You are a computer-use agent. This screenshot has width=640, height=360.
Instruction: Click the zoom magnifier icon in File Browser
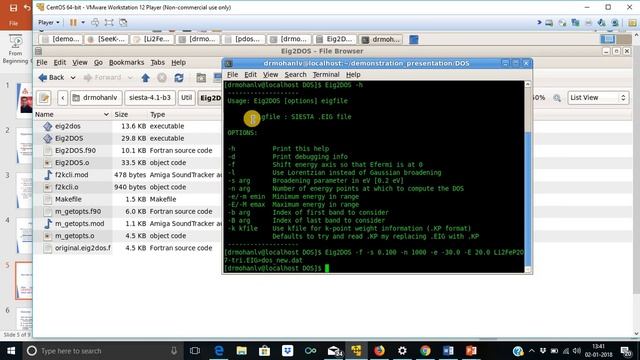pyautogui.click(x=557, y=98)
